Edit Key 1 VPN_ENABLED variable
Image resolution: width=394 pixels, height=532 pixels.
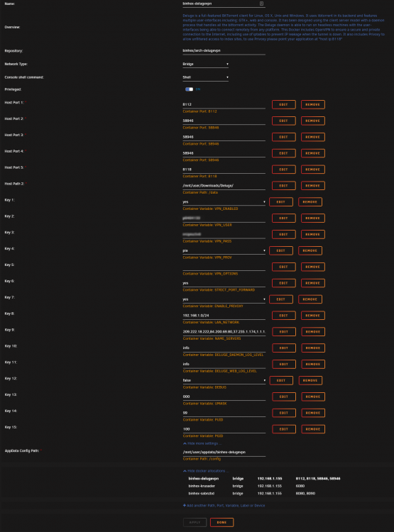click(x=281, y=202)
